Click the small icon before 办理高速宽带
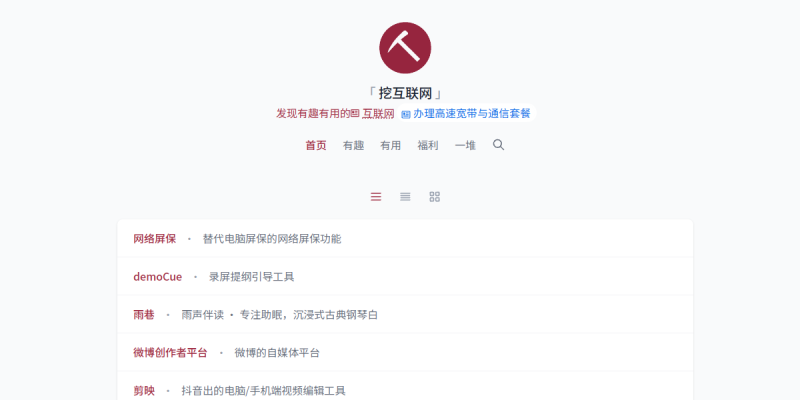800x400 pixels. pyautogui.click(x=406, y=115)
